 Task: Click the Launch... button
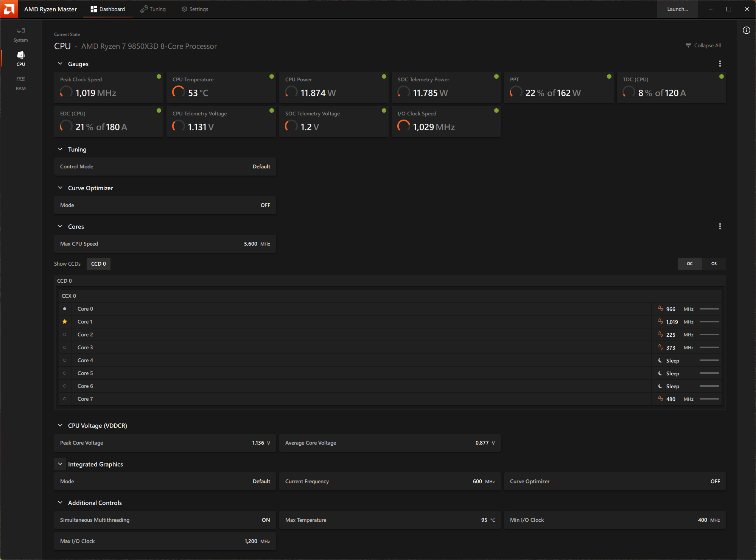pyautogui.click(x=677, y=9)
